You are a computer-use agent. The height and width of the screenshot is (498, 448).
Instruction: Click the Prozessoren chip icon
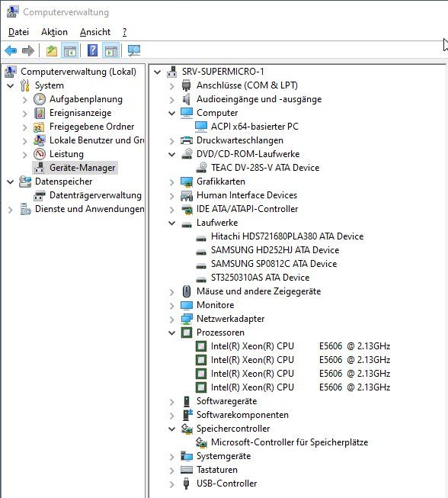pyautogui.click(x=187, y=333)
